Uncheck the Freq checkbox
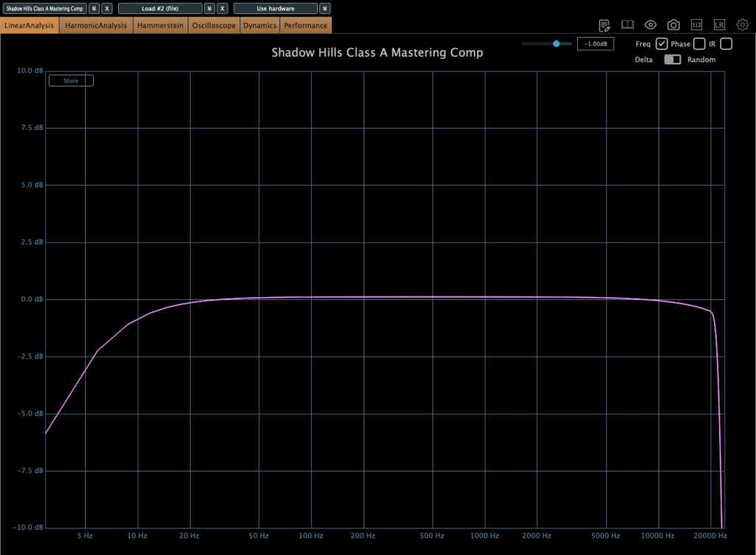The height and width of the screenshot is (555, 756). coord(661,44)
